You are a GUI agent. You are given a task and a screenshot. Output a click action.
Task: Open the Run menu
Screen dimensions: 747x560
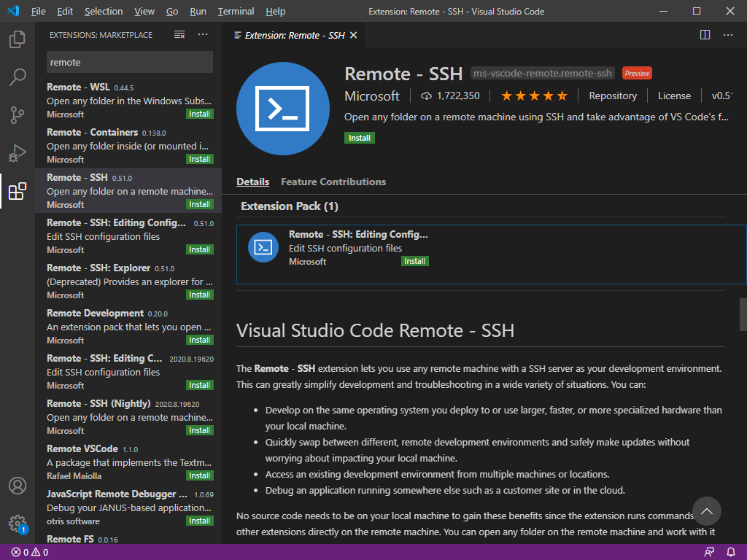198,11
